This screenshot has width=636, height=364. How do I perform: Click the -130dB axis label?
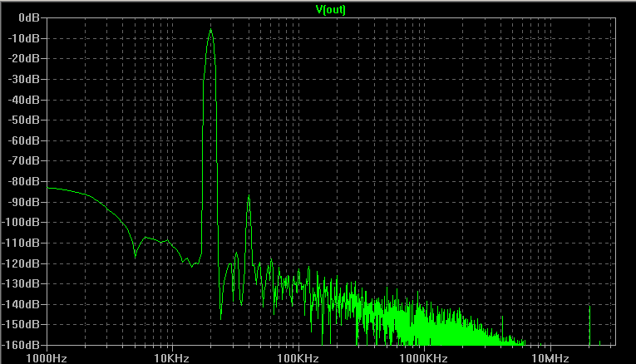pyautogui.click(x=21, y=283)
